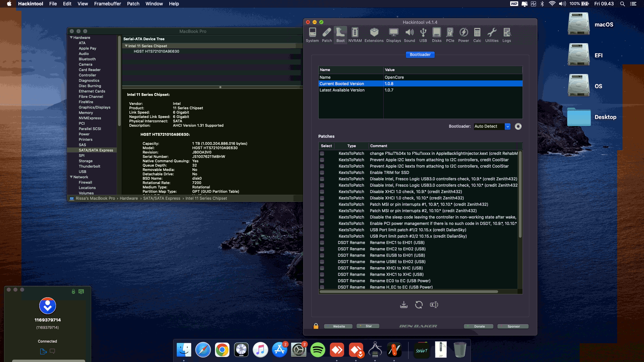This screenshot has width=644, height=362.
Task: Click the System Information sidebar scrollbar
Action: click(x=119, y=80)
